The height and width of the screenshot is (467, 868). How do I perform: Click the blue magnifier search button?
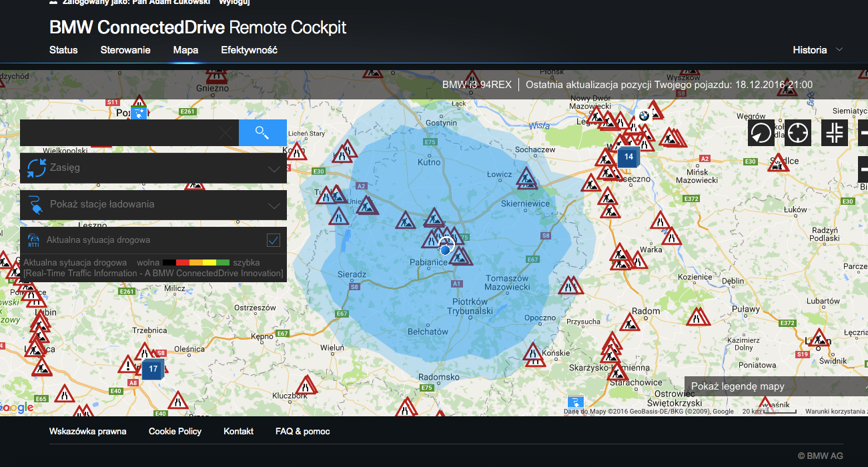pos(263,133)
